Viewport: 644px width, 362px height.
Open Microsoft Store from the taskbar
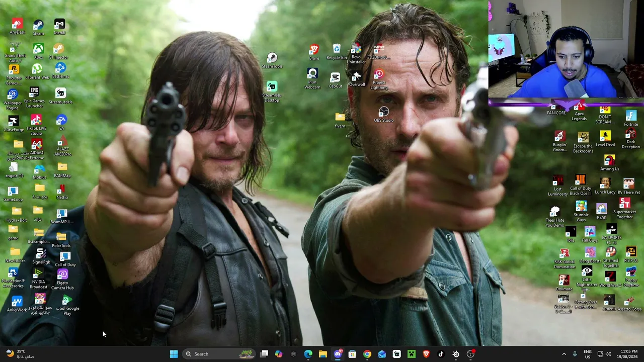(x=352, y=354)
